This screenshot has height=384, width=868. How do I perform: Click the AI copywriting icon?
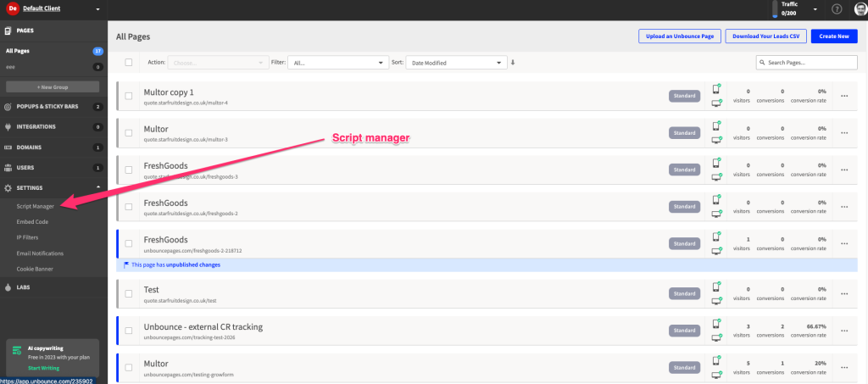tap(17, 350)
